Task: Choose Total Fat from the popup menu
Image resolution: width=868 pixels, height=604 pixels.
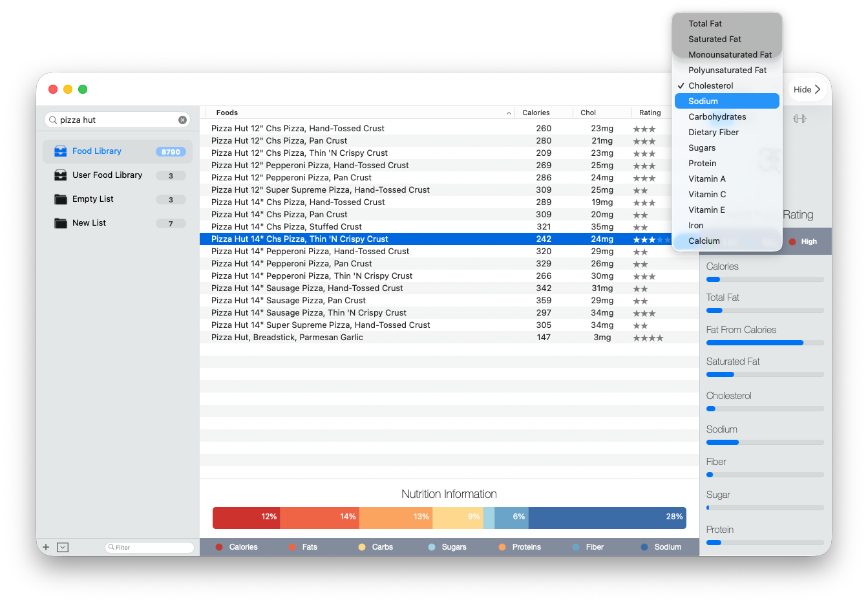Action: [727, 23]
